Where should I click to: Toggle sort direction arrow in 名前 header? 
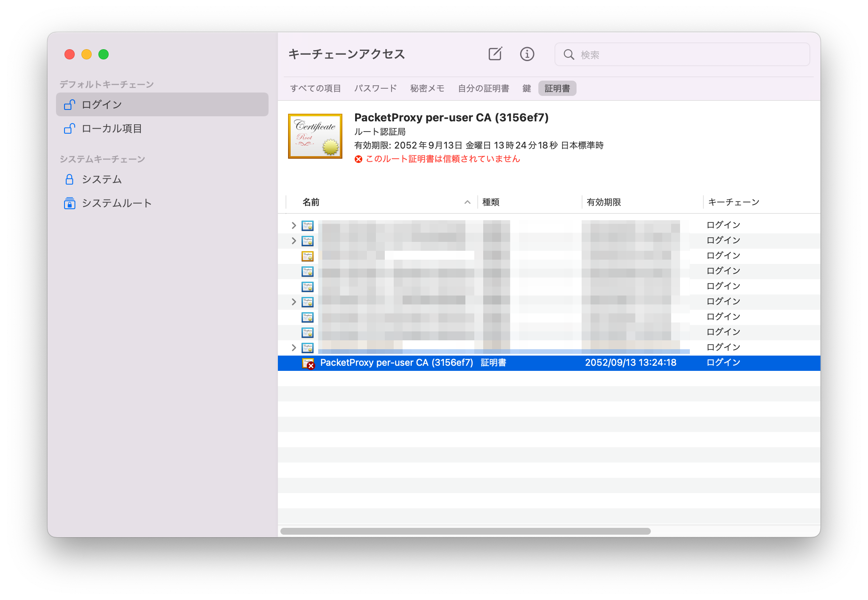467,202
